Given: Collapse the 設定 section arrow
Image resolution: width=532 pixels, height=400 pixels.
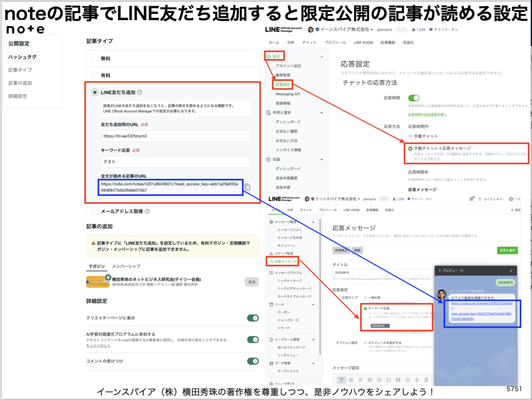Looking at the screenshot, I should pos(321,57).
